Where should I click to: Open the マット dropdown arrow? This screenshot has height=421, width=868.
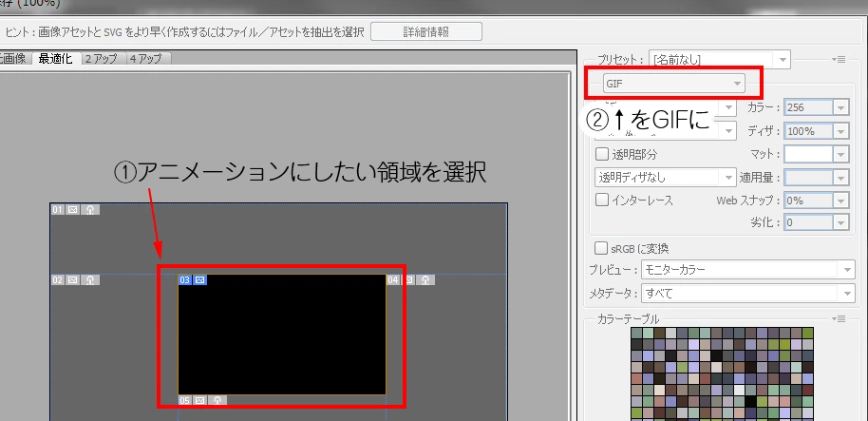841,154
